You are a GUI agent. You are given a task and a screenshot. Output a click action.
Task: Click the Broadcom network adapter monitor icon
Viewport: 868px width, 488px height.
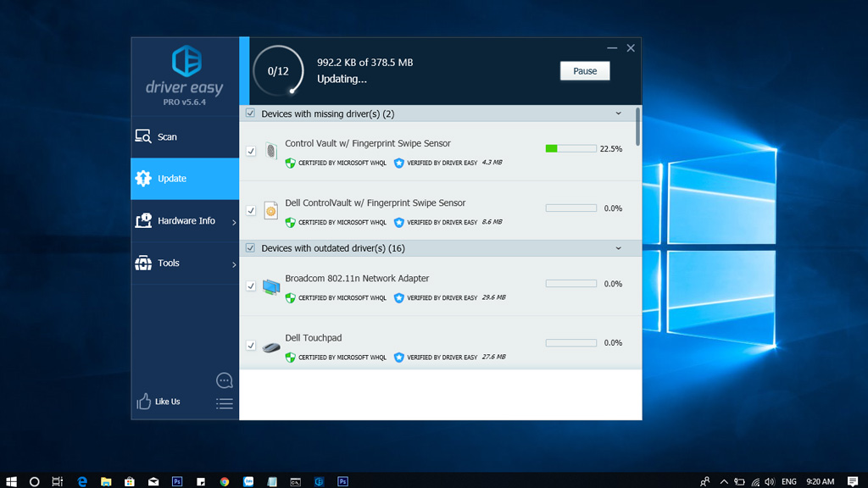(271, 286)
